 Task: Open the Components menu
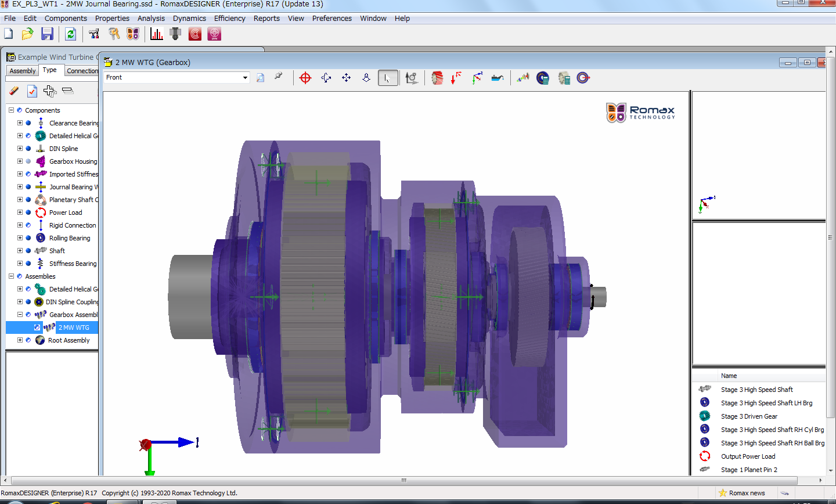[66, 19]
